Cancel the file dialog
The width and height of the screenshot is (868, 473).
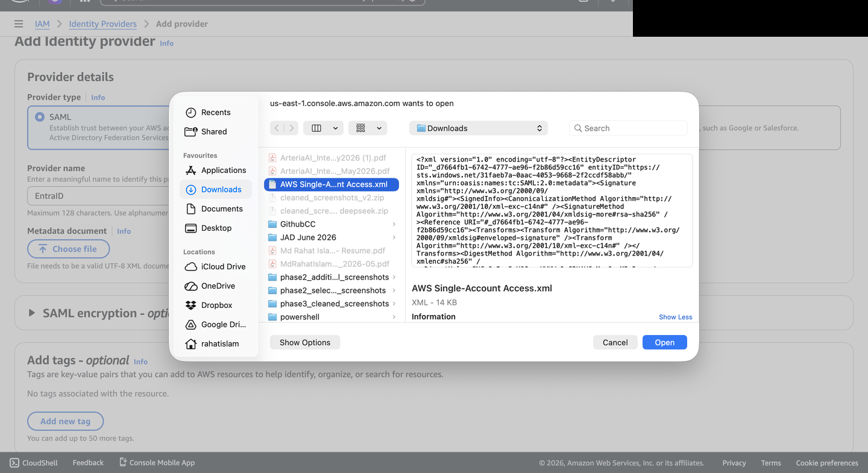point(615,342)
